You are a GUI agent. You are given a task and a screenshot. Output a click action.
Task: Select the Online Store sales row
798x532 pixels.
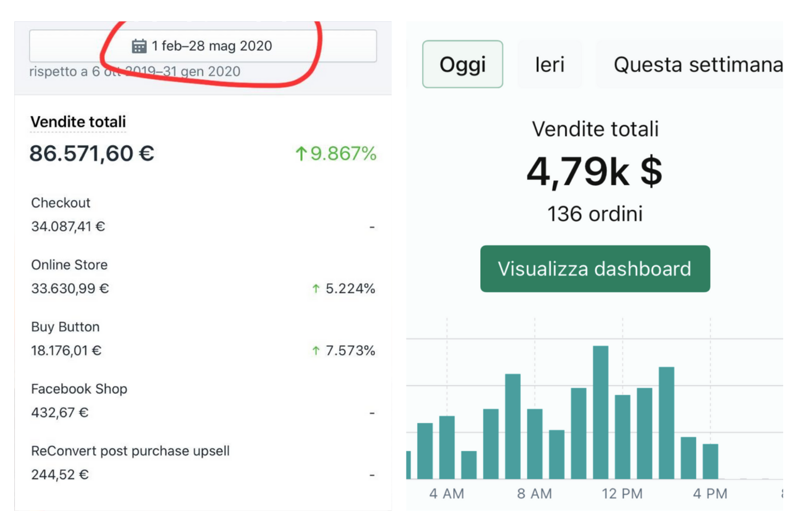(x=202, y=277)
